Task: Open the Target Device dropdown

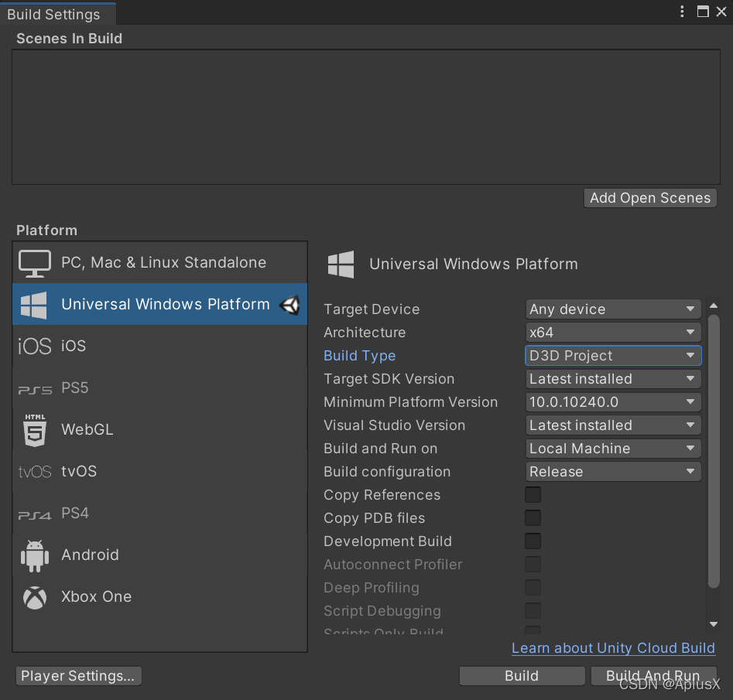Action: pos(612,309)
